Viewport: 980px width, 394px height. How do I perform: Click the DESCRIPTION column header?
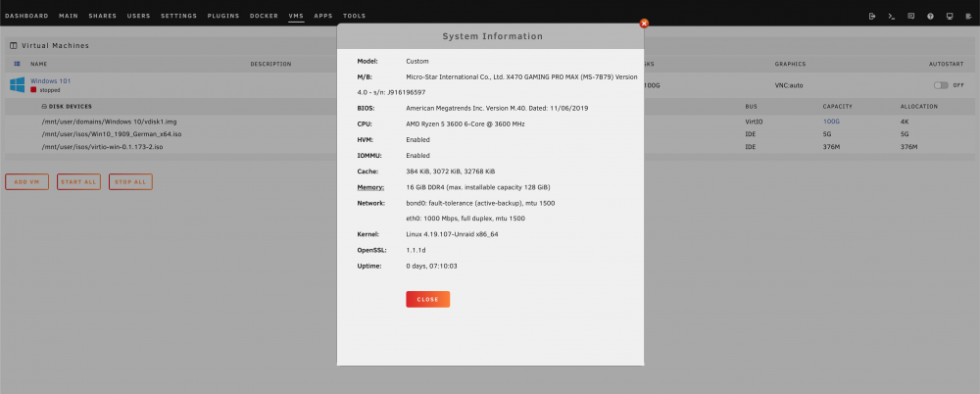pyautogui.click(x=270, y=64)
